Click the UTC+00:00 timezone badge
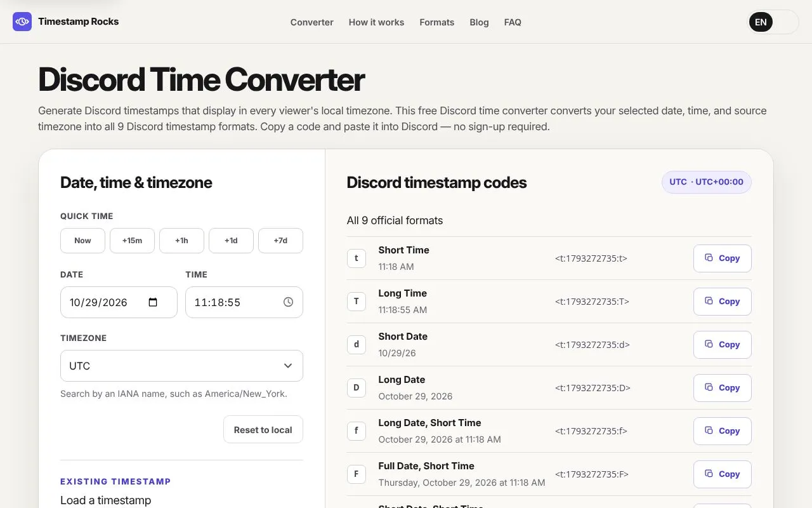Image resolution: width=812 pixels, height=508 pixels. [707, 182]
